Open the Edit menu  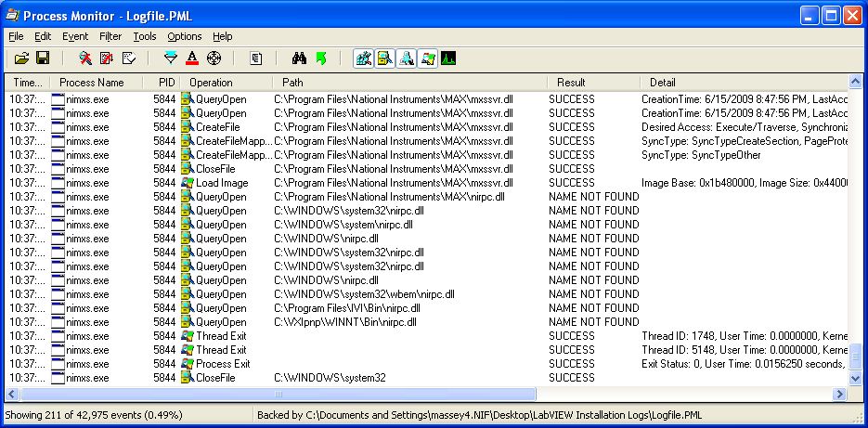click(x=43, y=36)
